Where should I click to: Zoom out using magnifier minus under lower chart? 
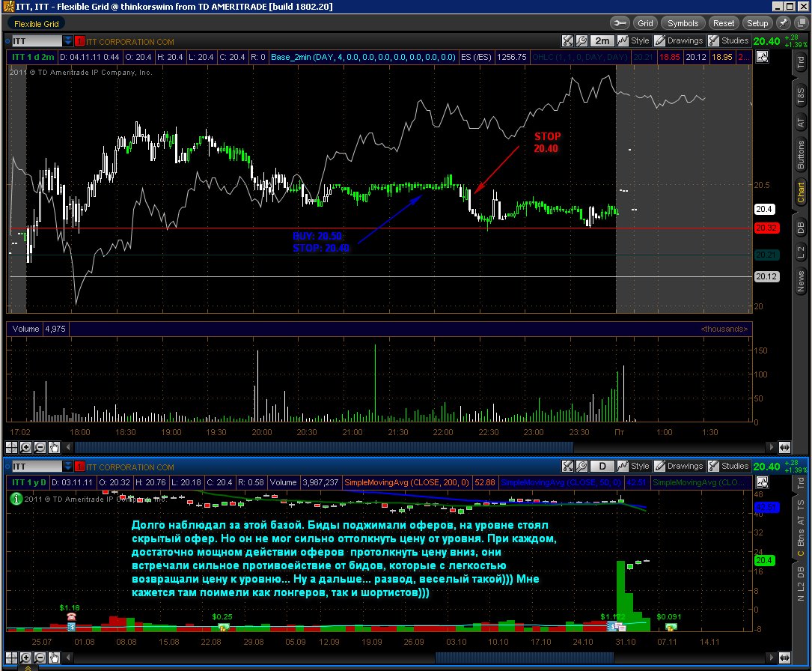click(x=40, y=658)
